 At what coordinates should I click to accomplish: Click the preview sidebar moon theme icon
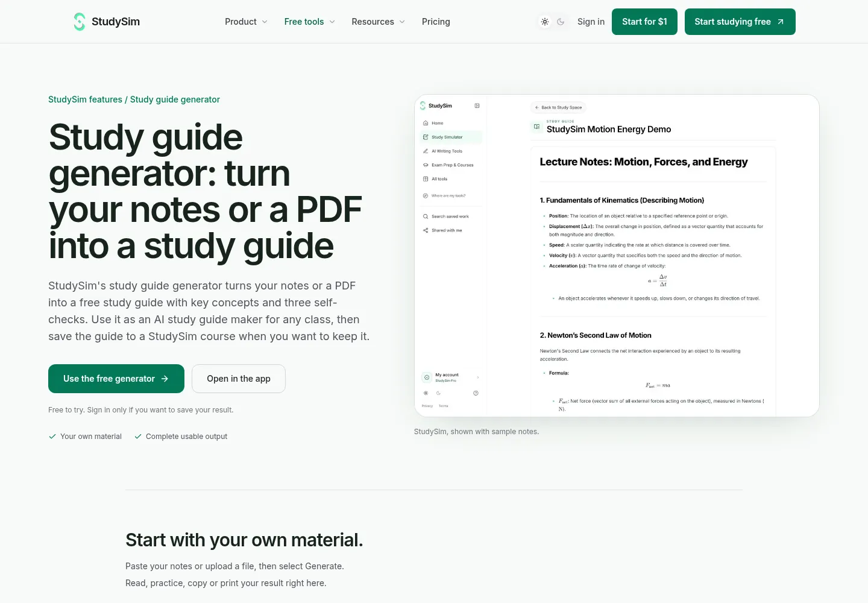click(x=438, y=393)
